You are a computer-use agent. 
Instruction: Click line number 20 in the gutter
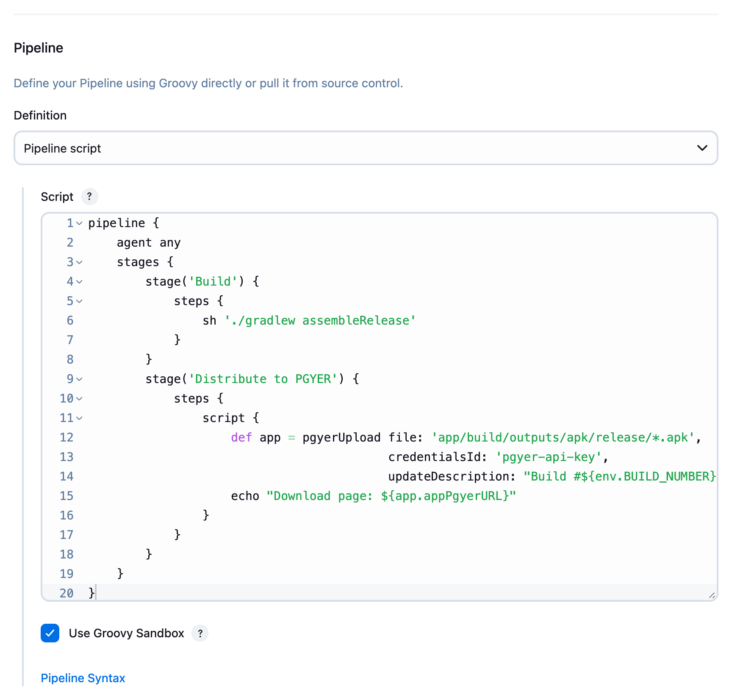click(x=67, y=593)
